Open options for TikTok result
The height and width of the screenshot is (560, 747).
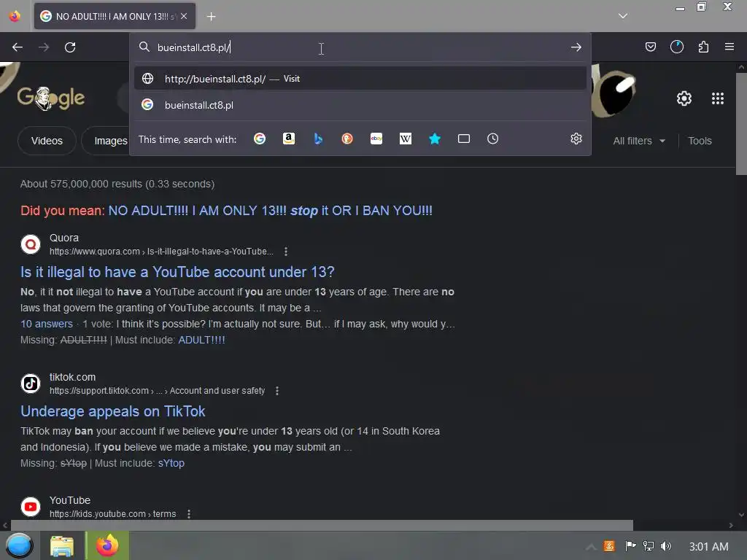(277, 391)
